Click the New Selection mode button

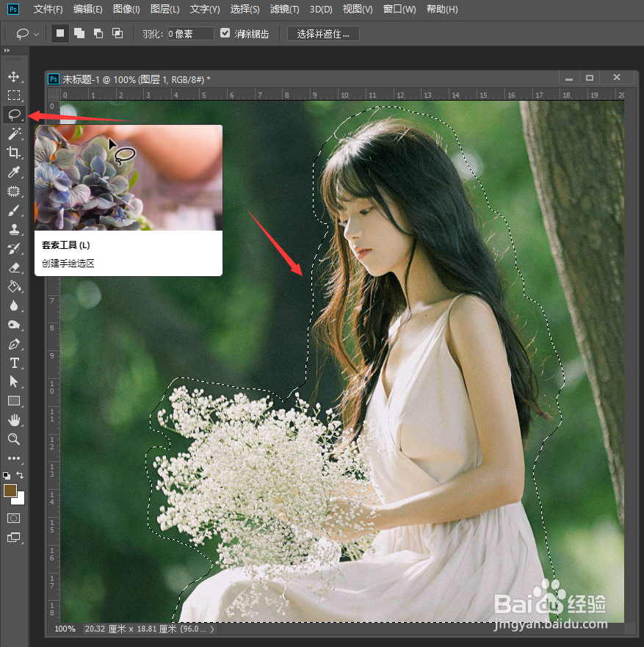[x=60, y=33]
